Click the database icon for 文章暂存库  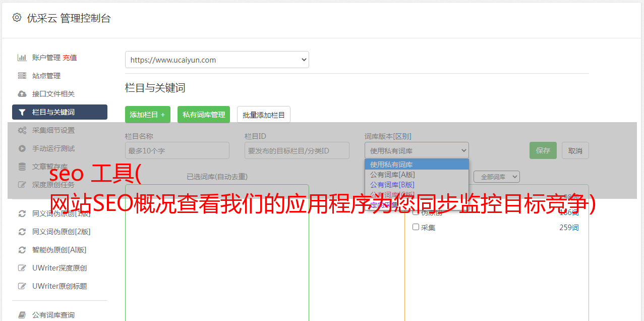pyautogui.click(x=22, y=167)
